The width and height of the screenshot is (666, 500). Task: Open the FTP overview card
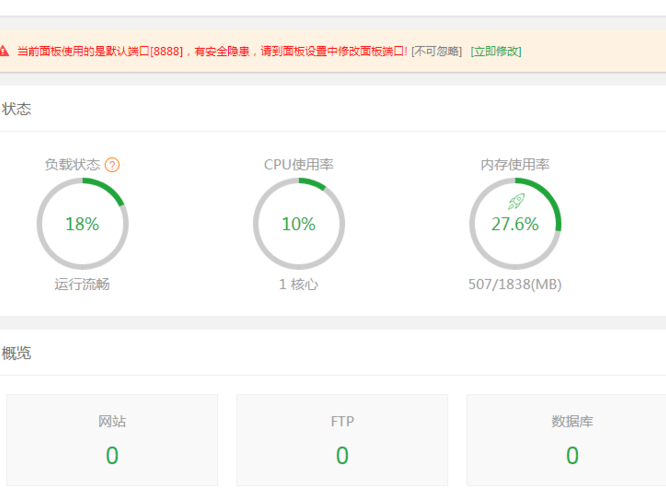click(342, 440)
